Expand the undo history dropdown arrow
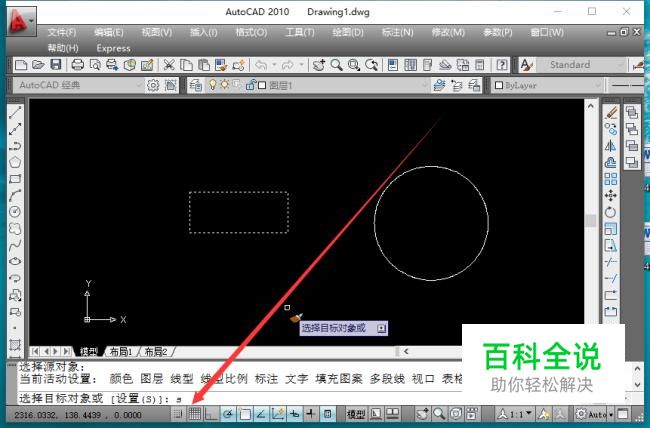Screen dimensions: 650x428 (274, 65)
